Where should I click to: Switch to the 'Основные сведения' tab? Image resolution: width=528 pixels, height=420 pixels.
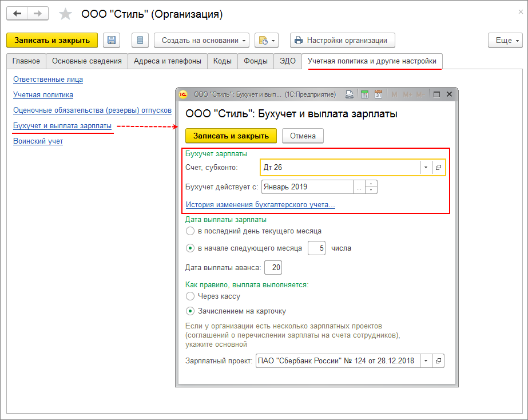coord(86,61)
